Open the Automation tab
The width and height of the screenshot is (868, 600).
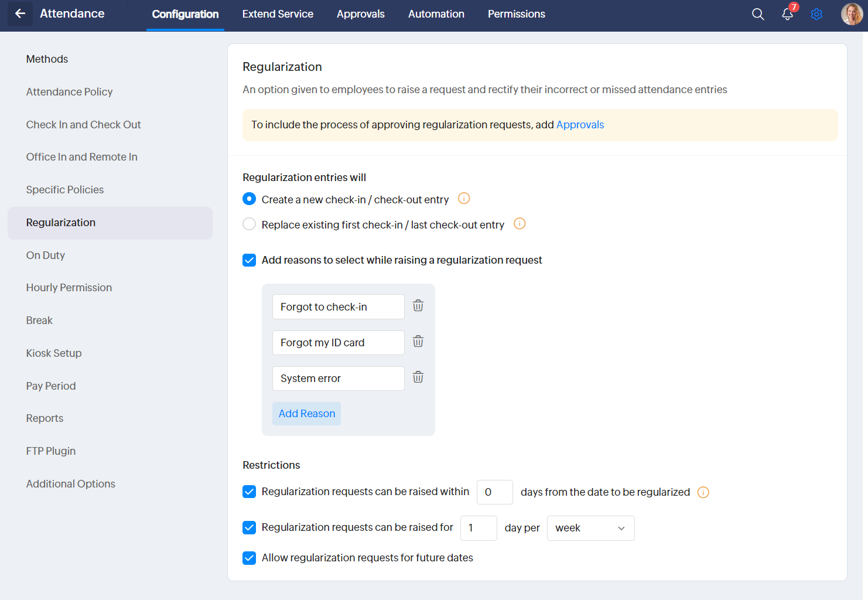(x=436, y=14)
